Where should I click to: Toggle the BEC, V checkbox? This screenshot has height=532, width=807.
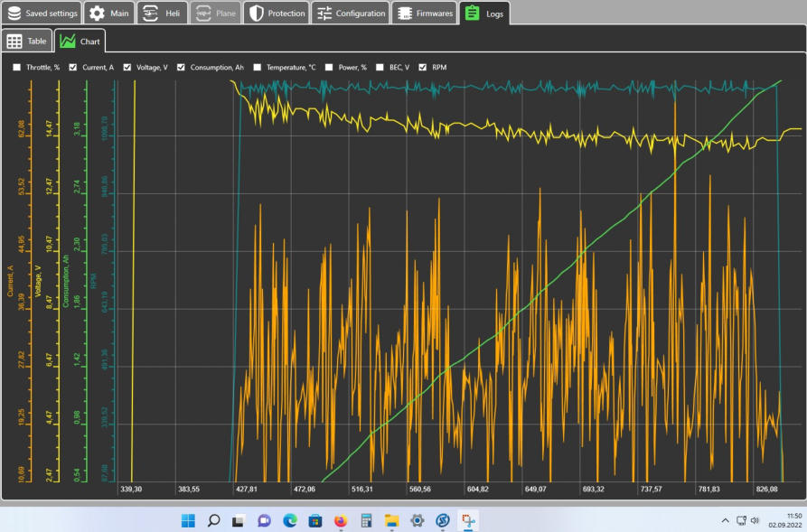tap(380, 68)
